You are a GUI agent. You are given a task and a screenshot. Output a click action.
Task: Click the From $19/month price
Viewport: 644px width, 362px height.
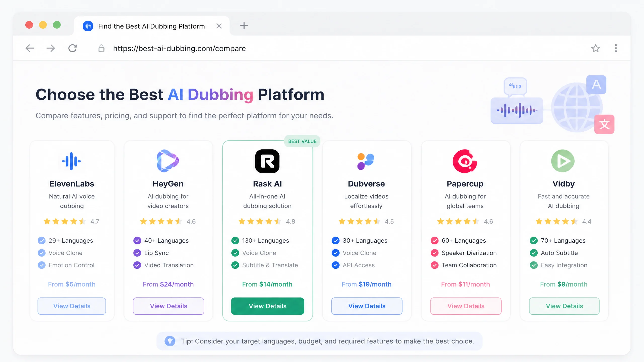click(367, 284)
